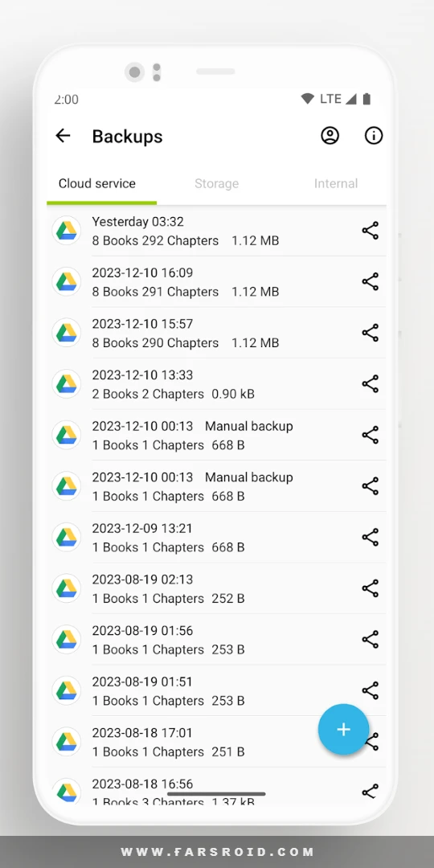434x868 pixels.
Task: Tap the back arrow beside Backups
Action: (63, 136)
